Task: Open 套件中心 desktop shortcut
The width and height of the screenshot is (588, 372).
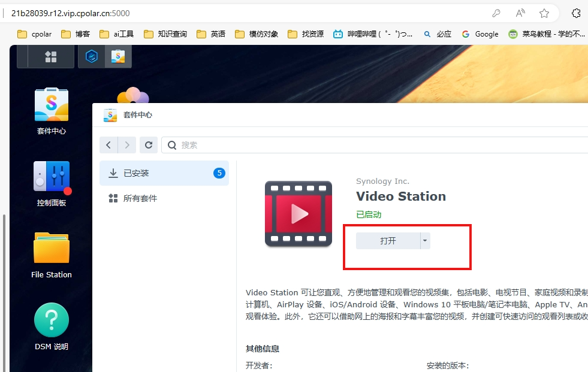Action: click(52, 111)
